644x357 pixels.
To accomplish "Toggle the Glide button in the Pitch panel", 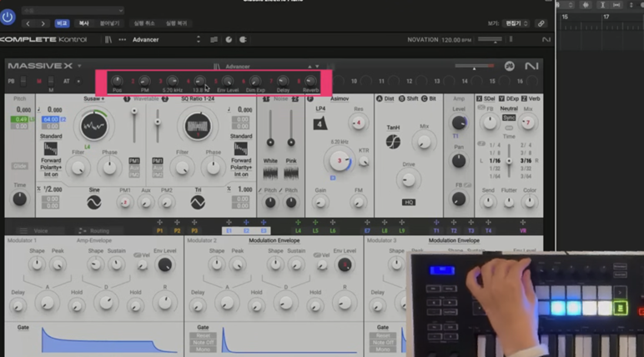I will pyautogui.click(x=19, y=166).
